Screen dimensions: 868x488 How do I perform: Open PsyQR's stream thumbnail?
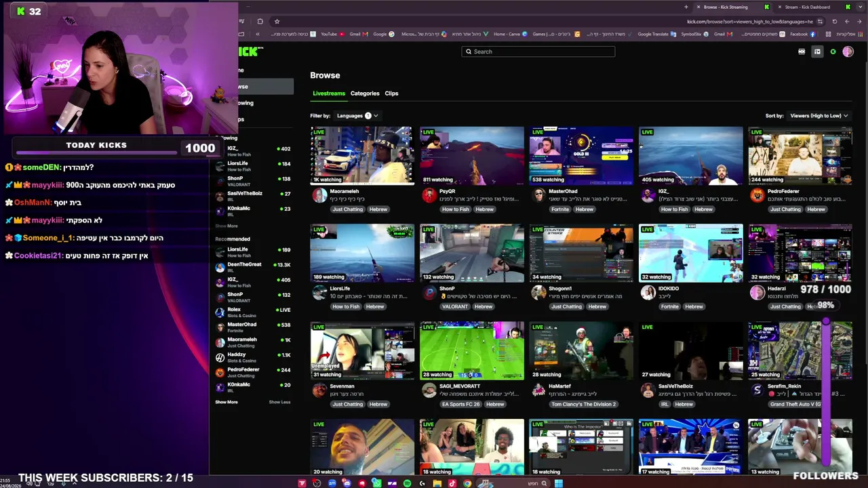[472, 155]
